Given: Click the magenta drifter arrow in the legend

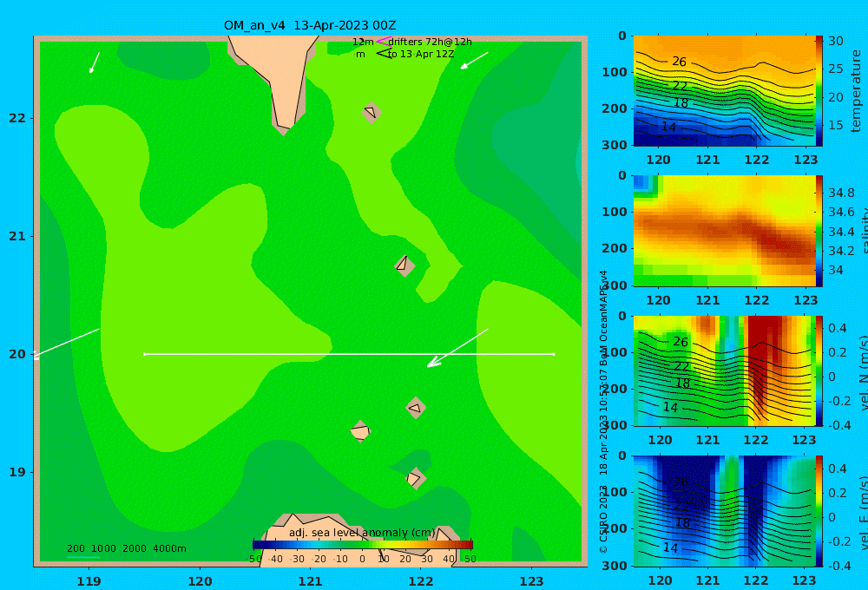Looking at the screenshot, I should (383, 42).
